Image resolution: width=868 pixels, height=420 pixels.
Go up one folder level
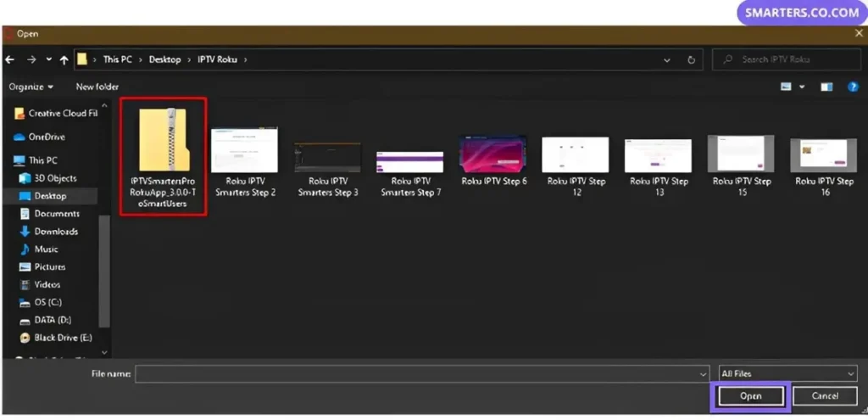[x=64, y=60]
